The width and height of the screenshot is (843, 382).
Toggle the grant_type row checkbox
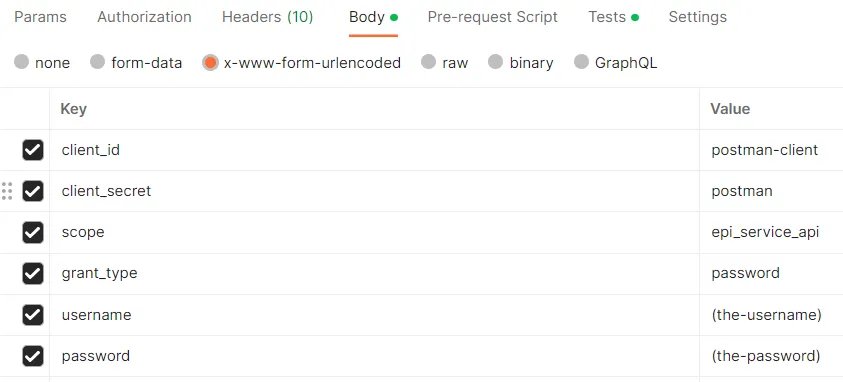(33, 273)
